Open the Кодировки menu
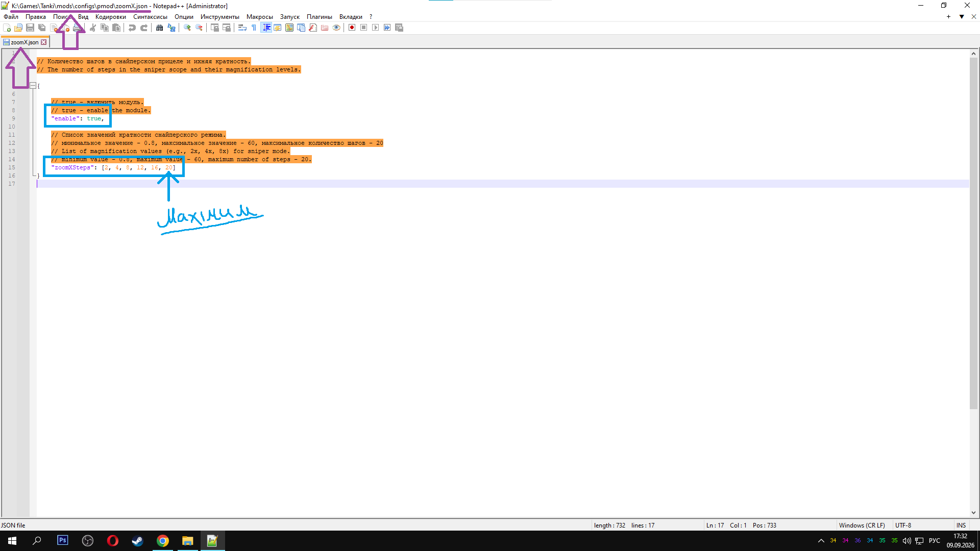 (x=111, y=17)
